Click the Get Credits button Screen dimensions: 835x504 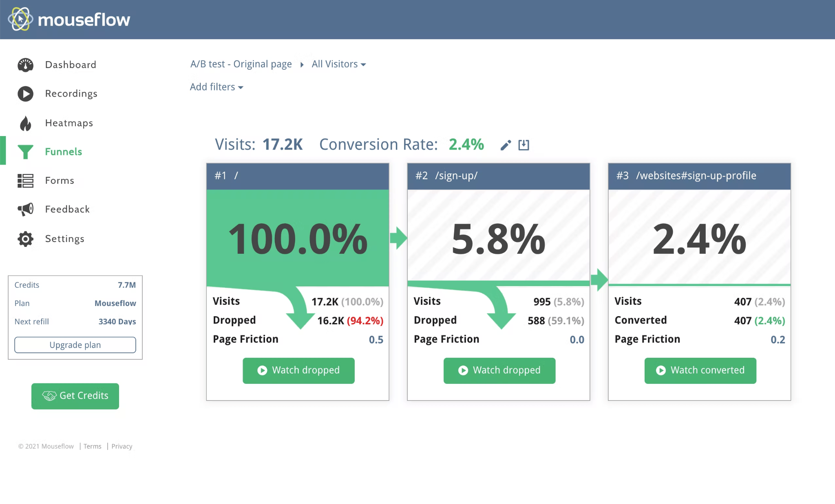[75, 395]
